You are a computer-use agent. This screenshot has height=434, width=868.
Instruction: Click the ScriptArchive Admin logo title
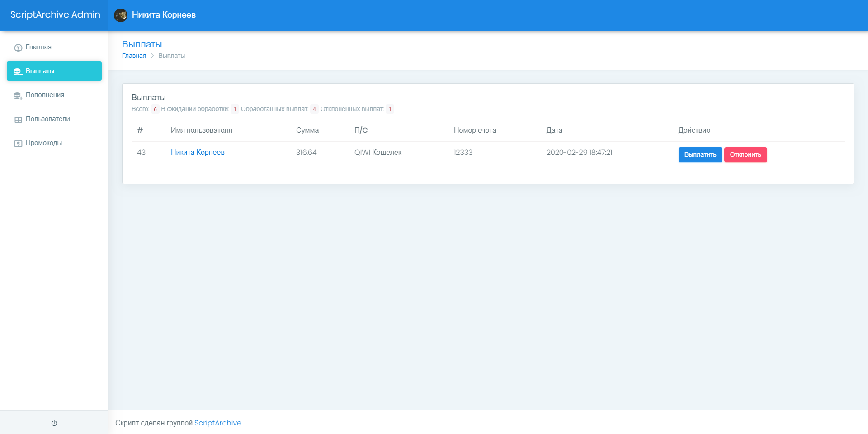[55, 14]
